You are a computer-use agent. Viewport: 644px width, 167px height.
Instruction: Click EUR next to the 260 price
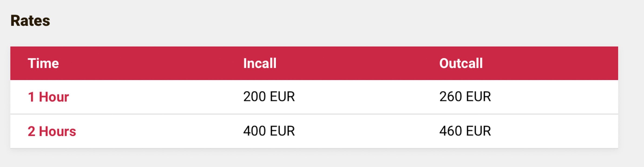(479, 97)
